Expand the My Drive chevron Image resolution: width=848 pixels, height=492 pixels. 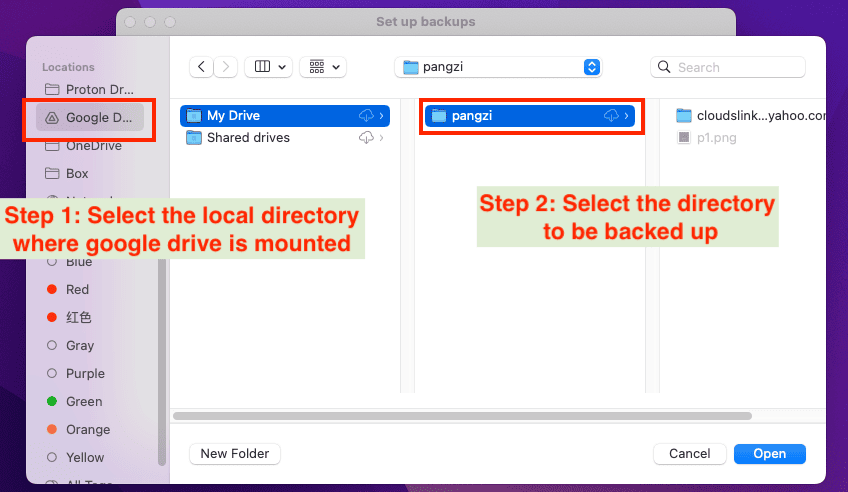[381, 116]
